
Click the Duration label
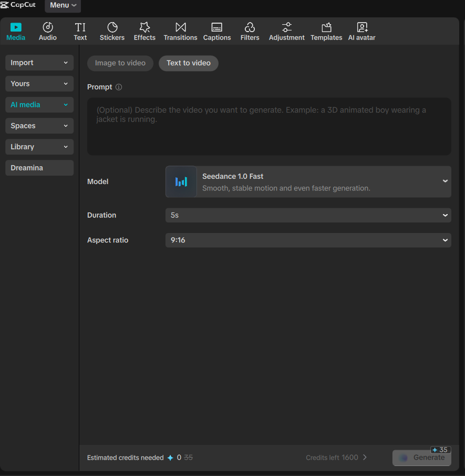101,215
